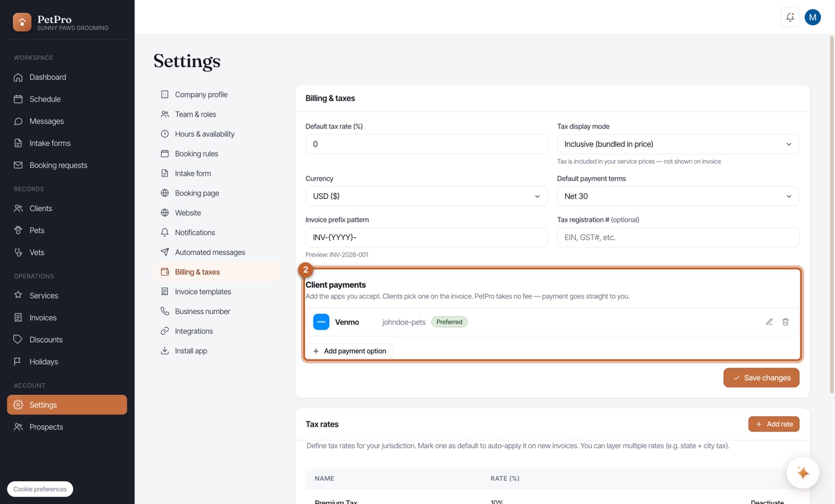Click Add payment option button

[349, 351]
